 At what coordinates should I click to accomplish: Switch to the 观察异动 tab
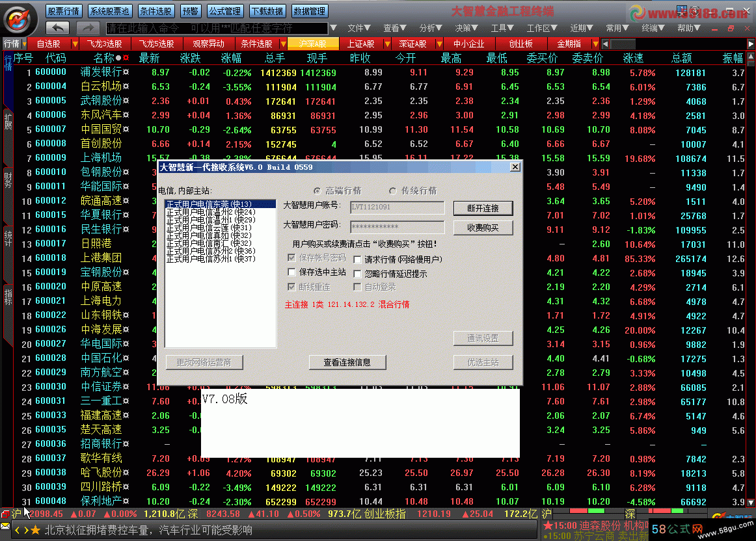(x=208, y=44)
